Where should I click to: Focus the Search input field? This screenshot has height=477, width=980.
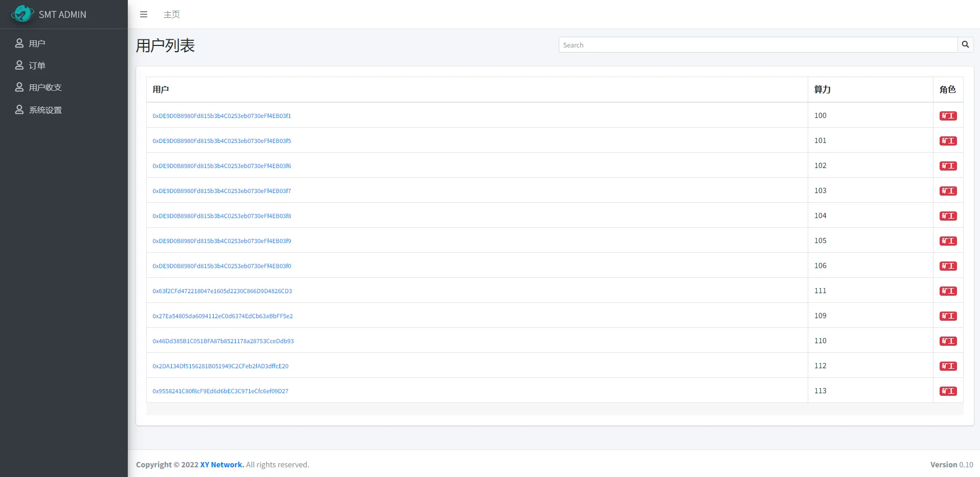coord(758,45)
